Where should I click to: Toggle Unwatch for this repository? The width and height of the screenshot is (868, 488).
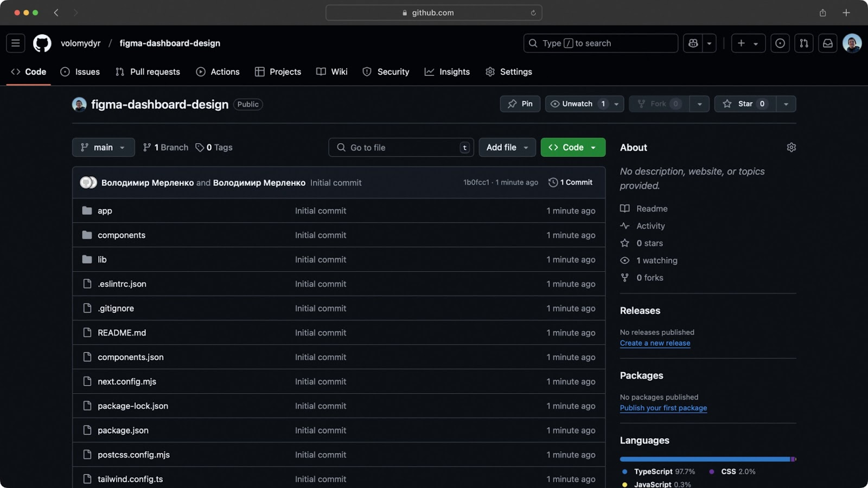577,104
